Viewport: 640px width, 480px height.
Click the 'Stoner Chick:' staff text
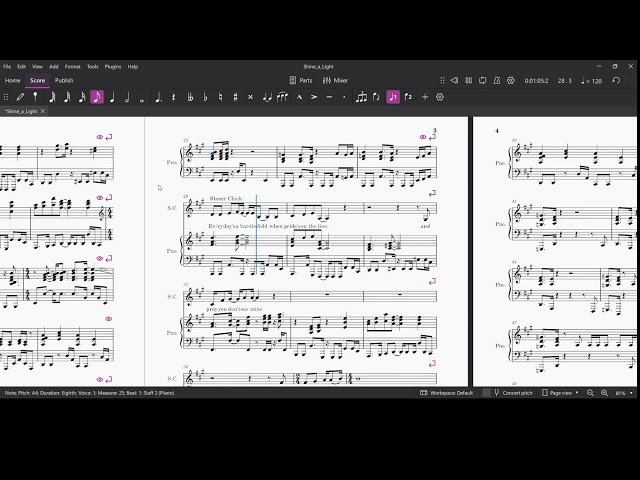pos(227,198)
